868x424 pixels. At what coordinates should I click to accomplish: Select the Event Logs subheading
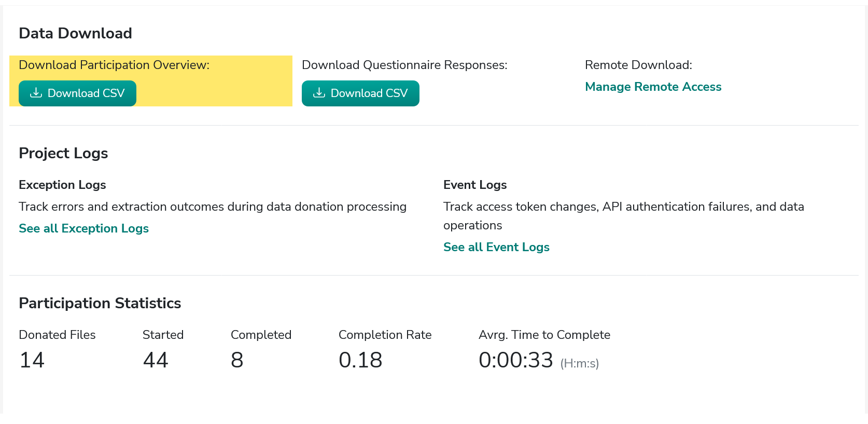click(x=475, y=185)
